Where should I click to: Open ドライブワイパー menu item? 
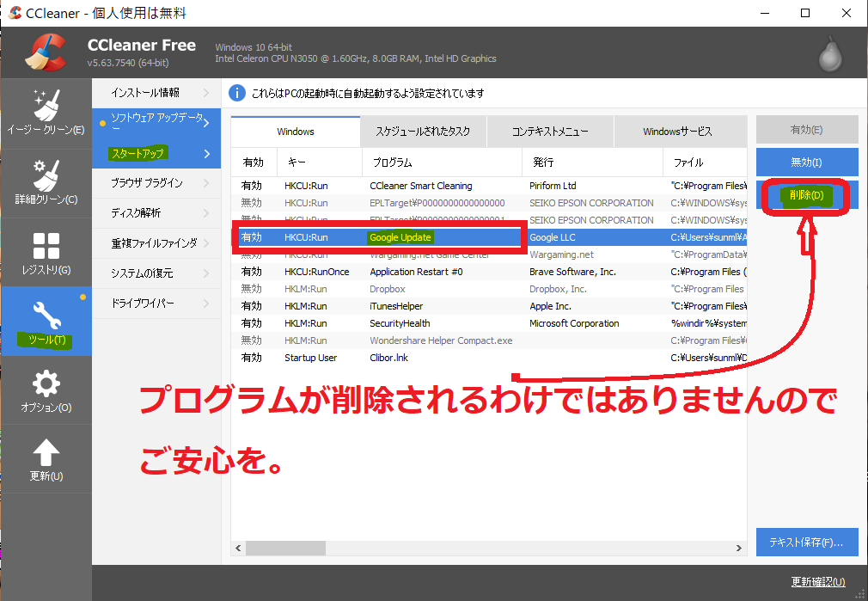[x=156, y=303]
